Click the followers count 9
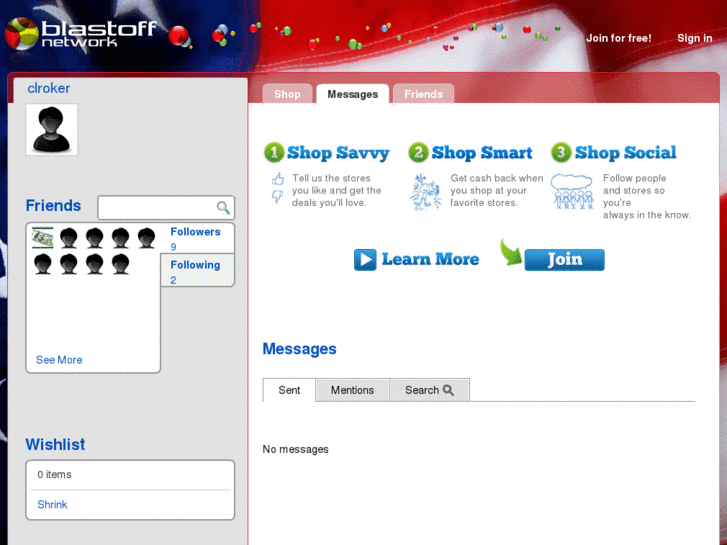Viewport: 727px width, 545px height. click(173, 247)
